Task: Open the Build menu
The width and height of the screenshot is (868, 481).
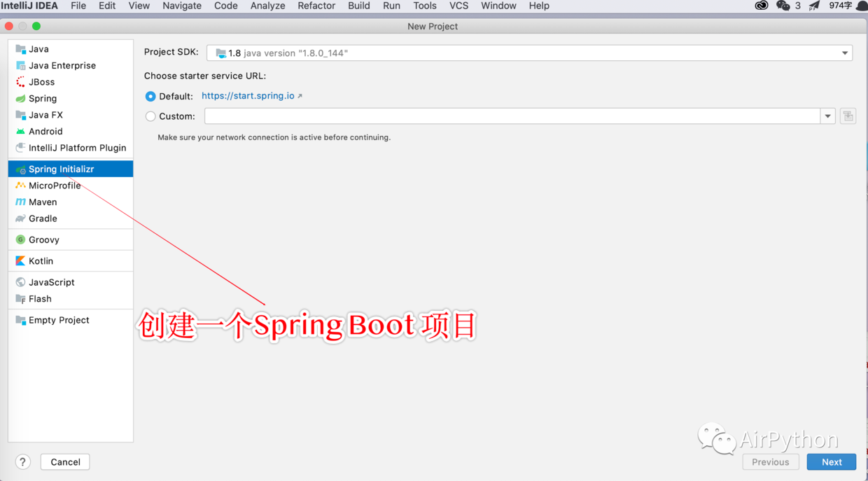Action: point(359,6)
